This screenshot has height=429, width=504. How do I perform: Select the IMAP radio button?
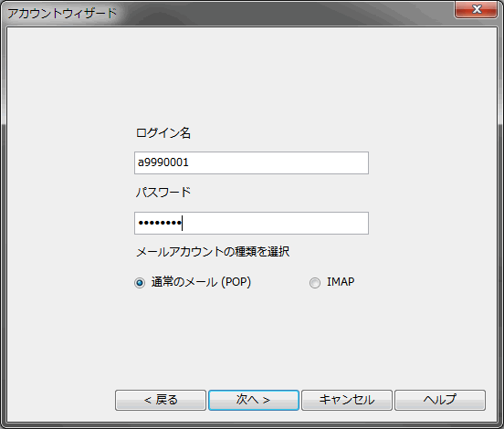[315, 283]
